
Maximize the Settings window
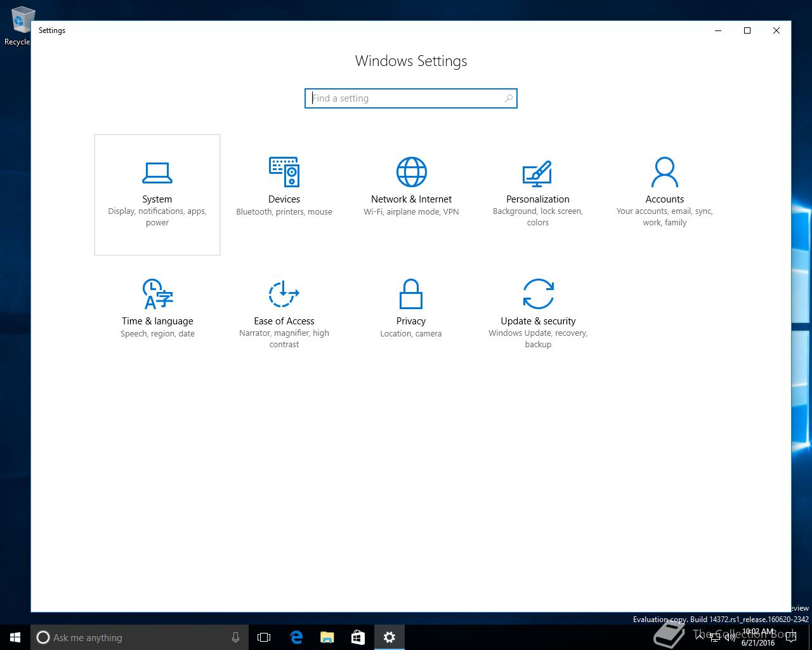747,30
